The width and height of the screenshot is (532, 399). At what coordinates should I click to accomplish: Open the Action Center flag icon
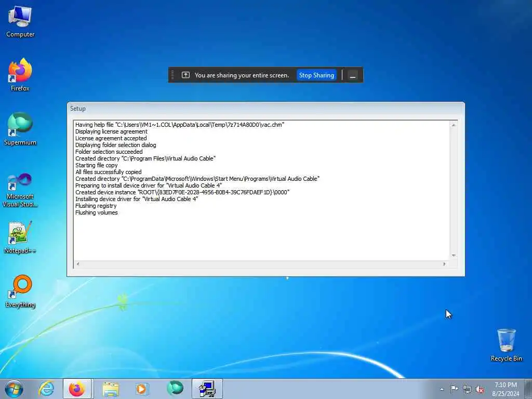454,389
